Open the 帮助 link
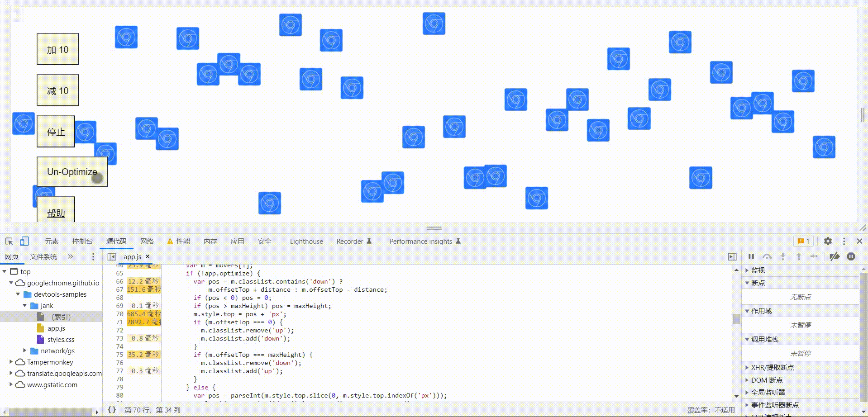The width and height of the screenshot is (868, 417). coord(56,213)
